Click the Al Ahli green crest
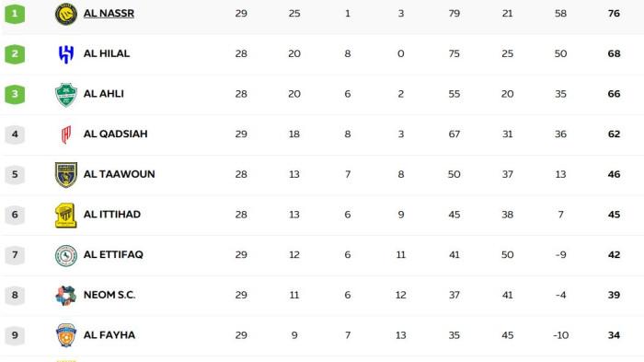 [65, 94]
